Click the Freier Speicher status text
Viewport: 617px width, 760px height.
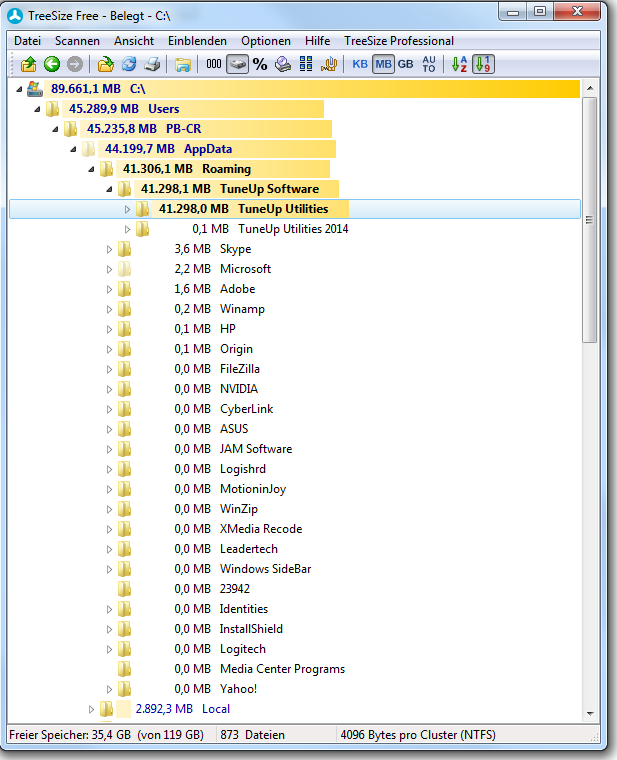coord(106,735)
